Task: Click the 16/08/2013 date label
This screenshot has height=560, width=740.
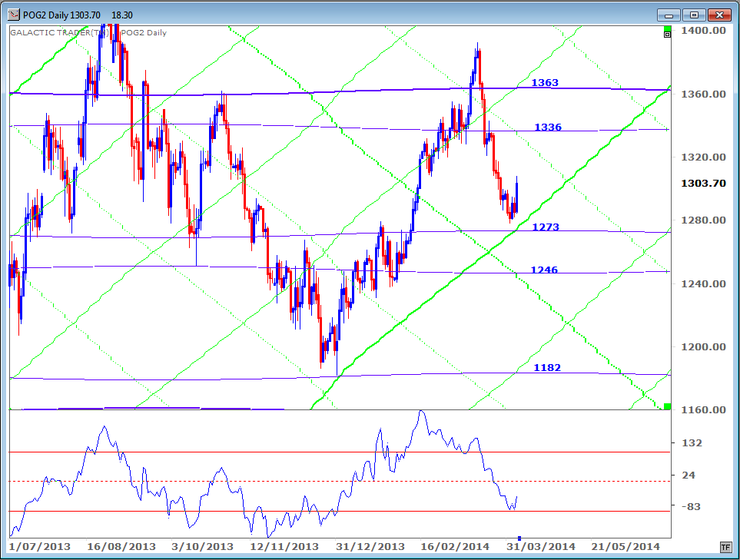Action: (121, 547)
